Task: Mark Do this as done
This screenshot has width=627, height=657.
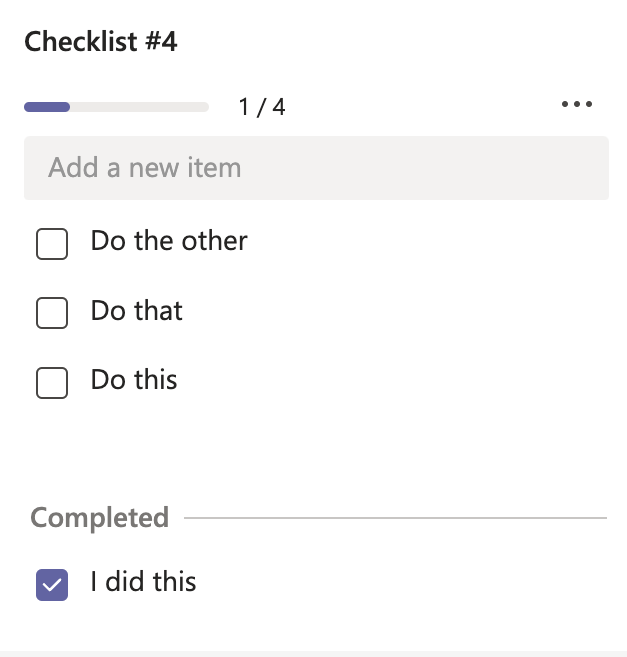Action: coord(52,382)
